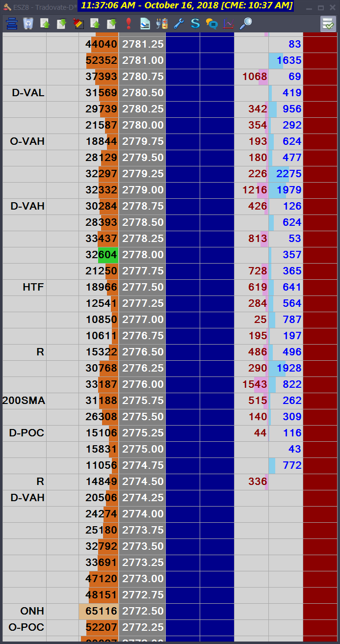Open settings with the wrench icon

pos(179,23)
